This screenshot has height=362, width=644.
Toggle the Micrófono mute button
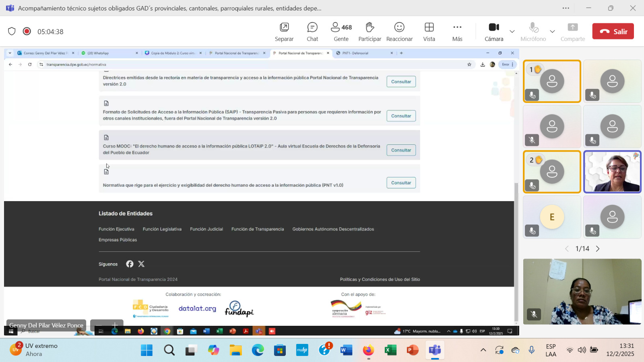[533, 31]
